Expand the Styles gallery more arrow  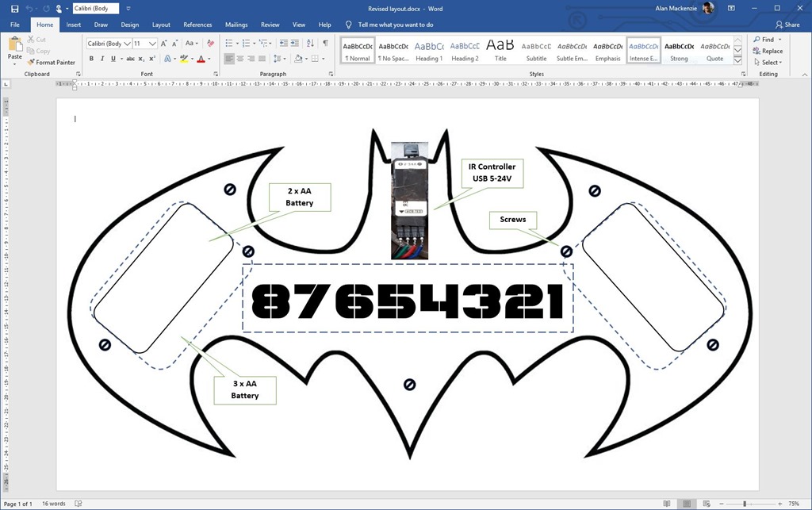pos(737,61)
